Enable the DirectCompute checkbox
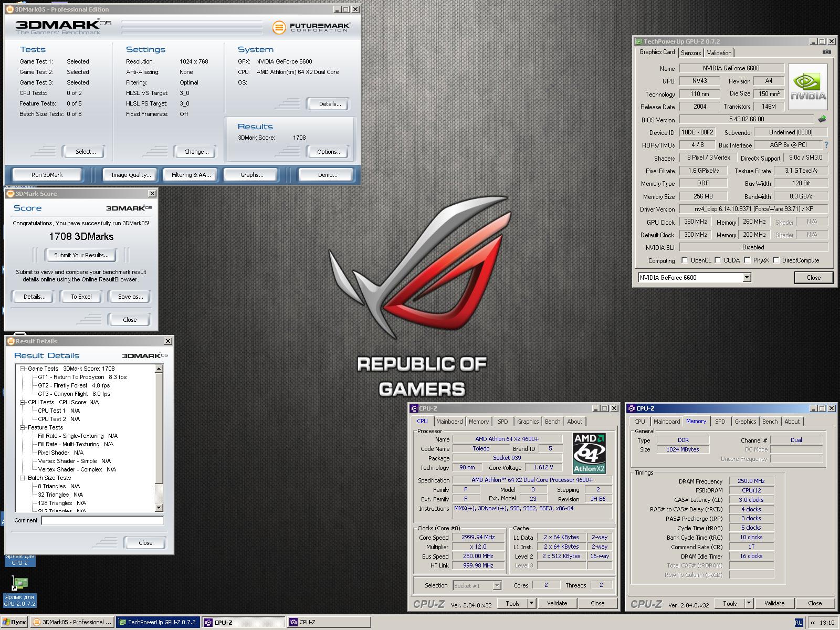840x630 pixels. coord(776,260)
